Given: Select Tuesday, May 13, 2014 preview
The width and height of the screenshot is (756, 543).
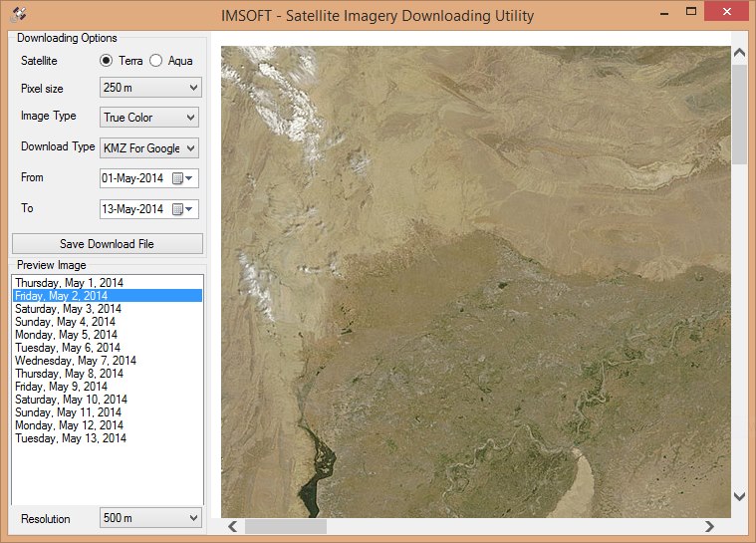Looking at the screenshot, I should (x=107, y=438).
